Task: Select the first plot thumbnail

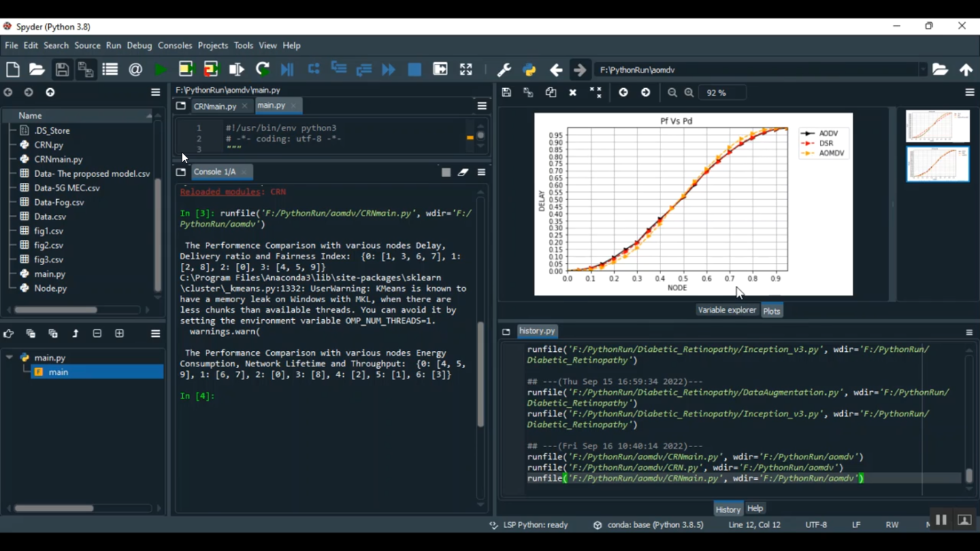Action: [938, 126]
